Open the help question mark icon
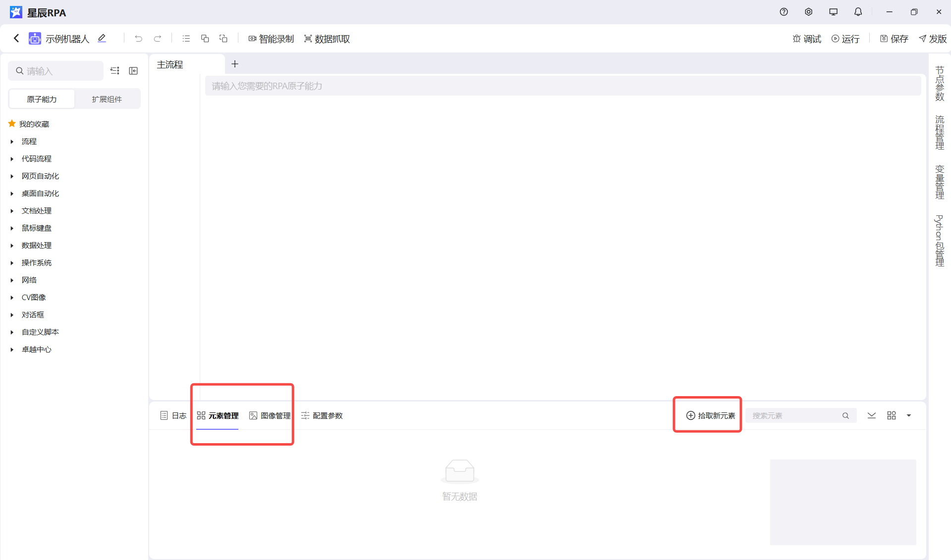951x560 pixels. pyautogui.click(x=783, y=12)
